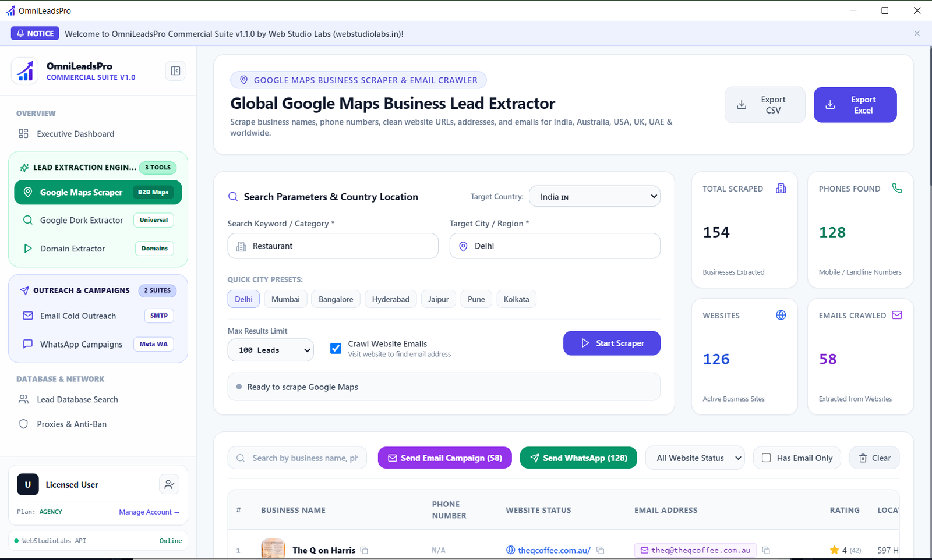Viewport: 932px width, 560px height.
Task: Click the Websites globe icon
Action: 781,315
